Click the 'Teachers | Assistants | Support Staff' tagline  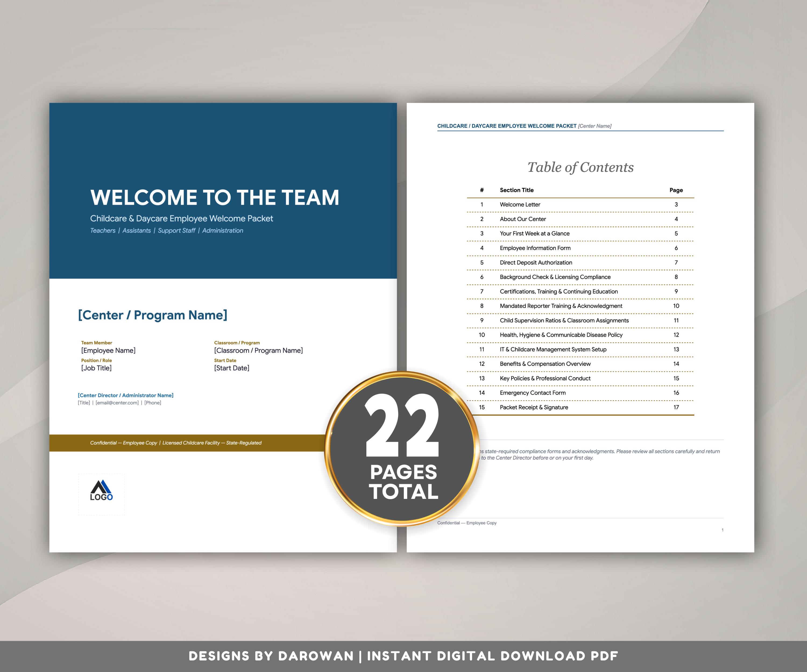pos(167,230)
